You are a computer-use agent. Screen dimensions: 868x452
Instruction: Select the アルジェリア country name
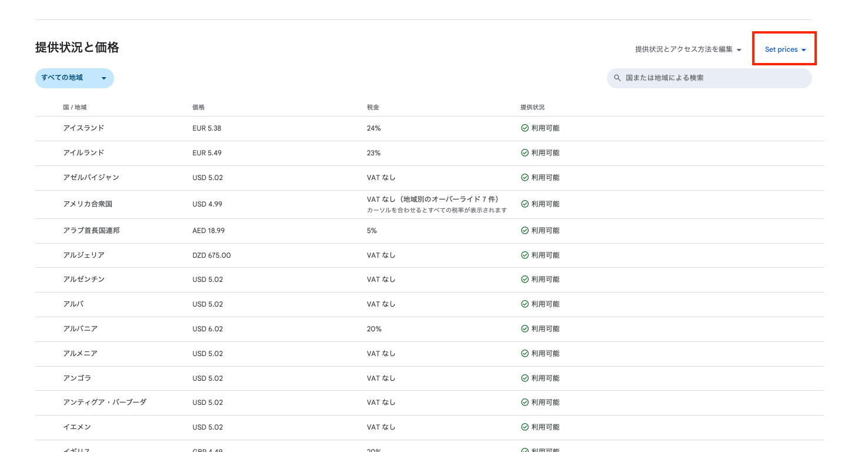tap(84, 255)
